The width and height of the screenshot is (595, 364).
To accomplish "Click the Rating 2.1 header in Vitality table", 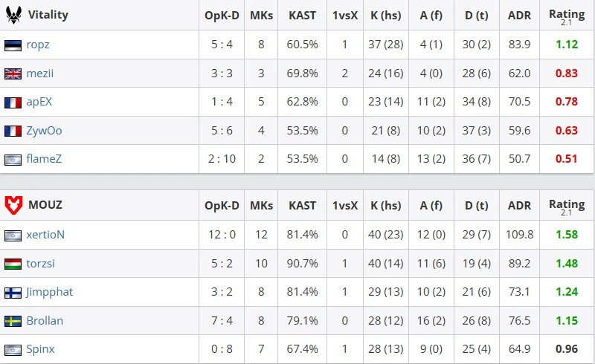I will click(567, 16).
